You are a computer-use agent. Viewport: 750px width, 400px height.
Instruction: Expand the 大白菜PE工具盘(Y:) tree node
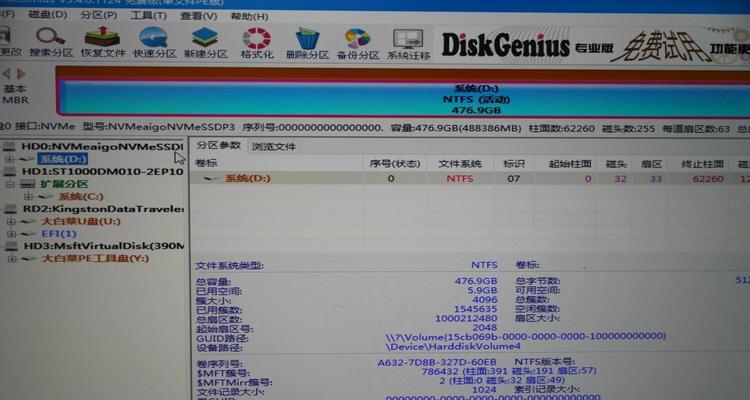click(11, 259)
